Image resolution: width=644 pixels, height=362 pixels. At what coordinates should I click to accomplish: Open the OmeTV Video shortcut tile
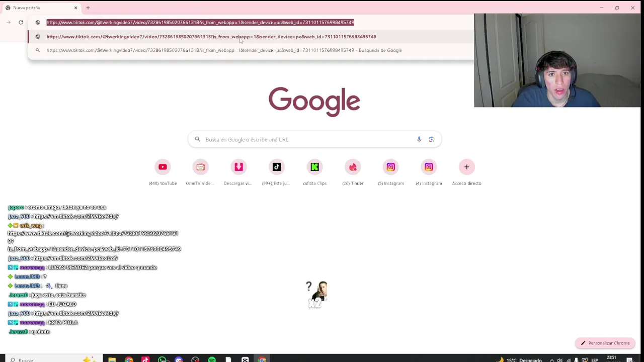(200, 172)
